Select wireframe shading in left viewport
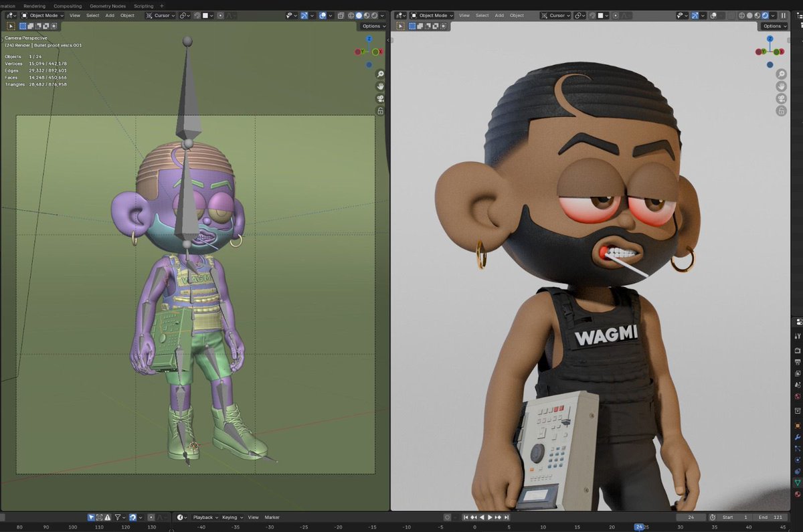Viewport: 803px width, 532px height. [351, 15]
